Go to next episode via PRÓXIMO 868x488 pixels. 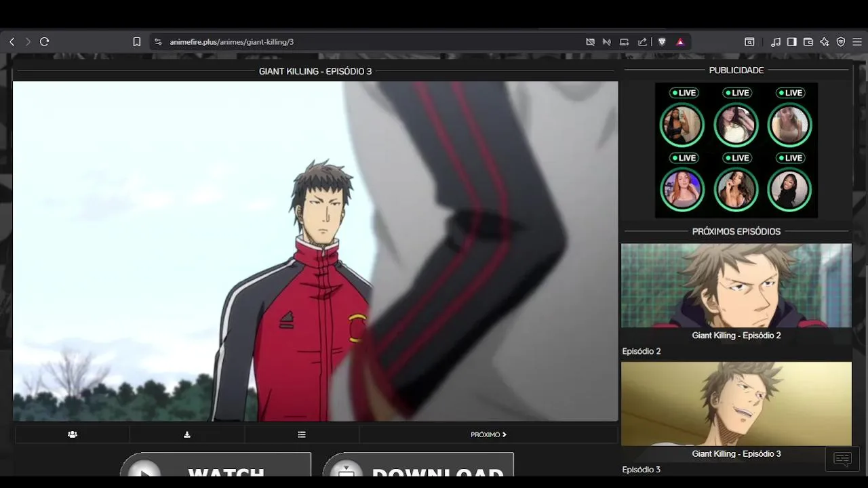pyautogui.click(x=488, y=434)
